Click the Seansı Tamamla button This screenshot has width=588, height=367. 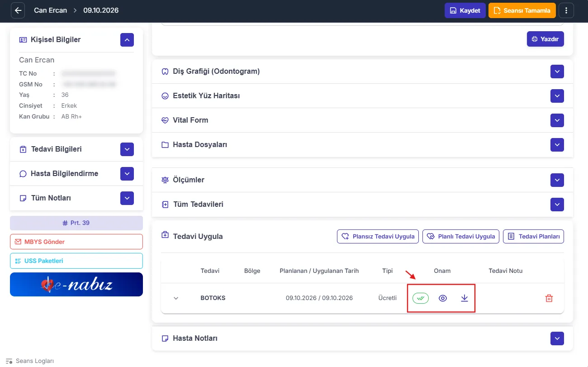point(522,10)
